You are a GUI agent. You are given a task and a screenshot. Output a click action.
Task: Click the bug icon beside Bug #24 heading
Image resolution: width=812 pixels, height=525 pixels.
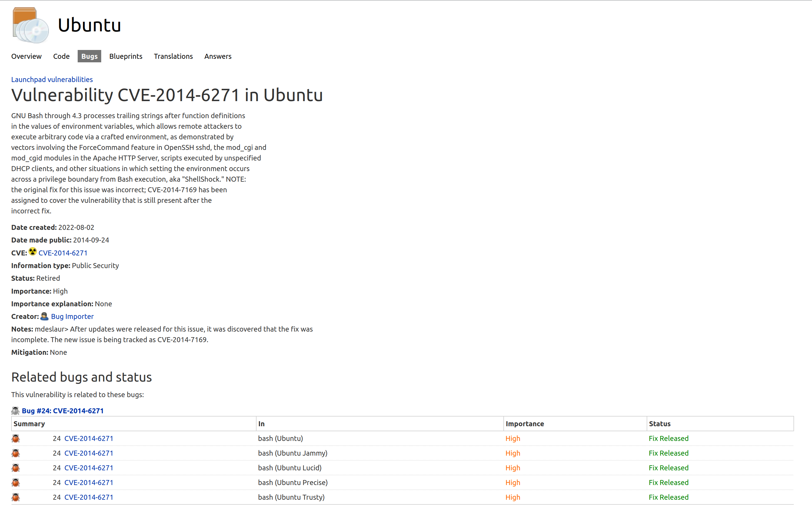(15, 411)
